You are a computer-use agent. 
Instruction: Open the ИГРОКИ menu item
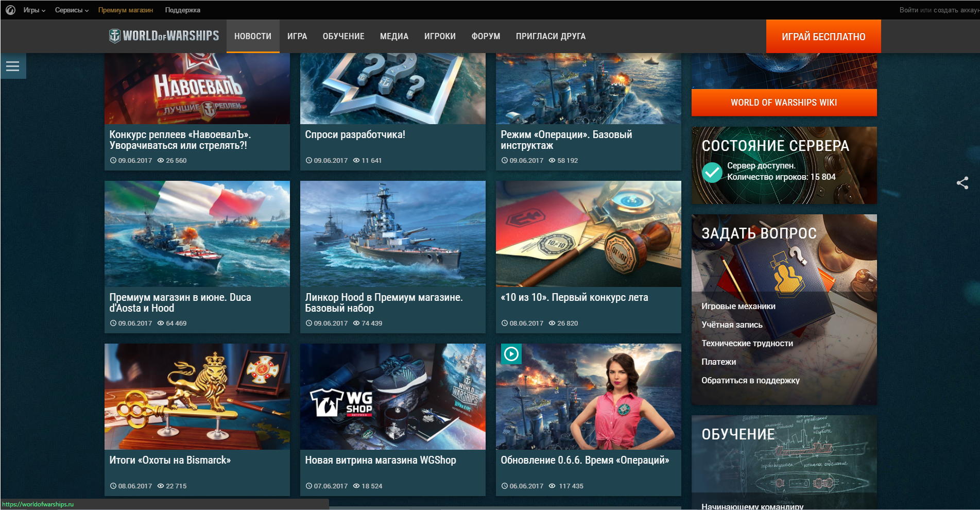click(x=440, y=36)
